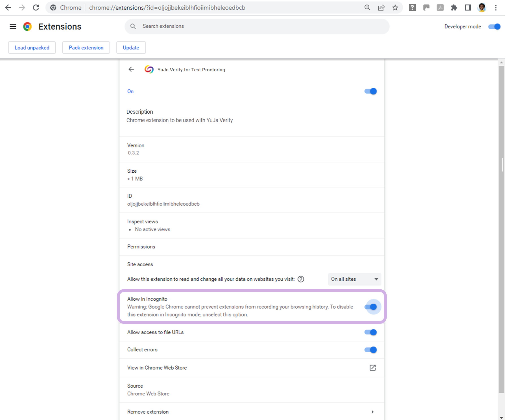Toggle Allow access to file URLs
This screenshot has height=420, width=506.
[370, 332]
